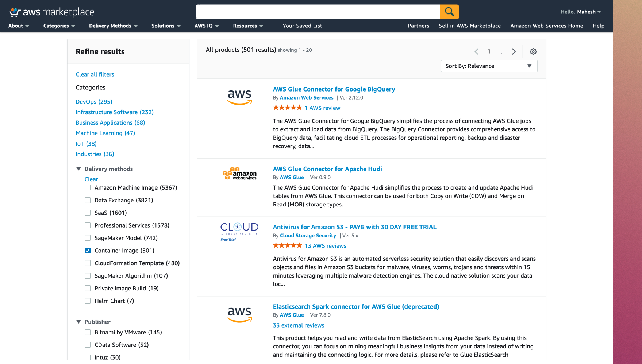Filter by DevOps (295) category

pos(94,102)
